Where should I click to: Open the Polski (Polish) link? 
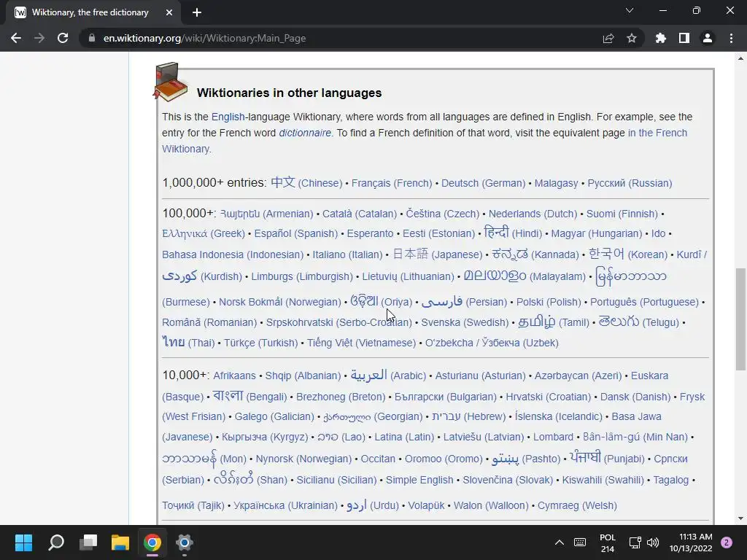point(549,303)
